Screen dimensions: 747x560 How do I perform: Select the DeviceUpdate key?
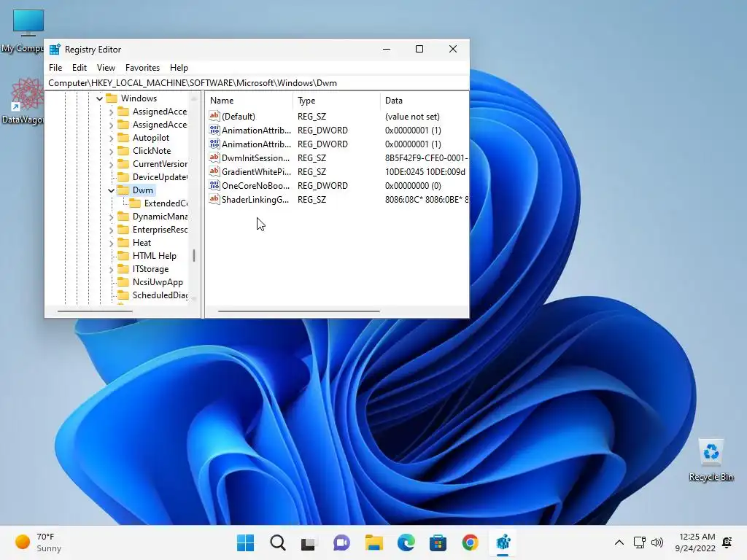tap(160, 177)
